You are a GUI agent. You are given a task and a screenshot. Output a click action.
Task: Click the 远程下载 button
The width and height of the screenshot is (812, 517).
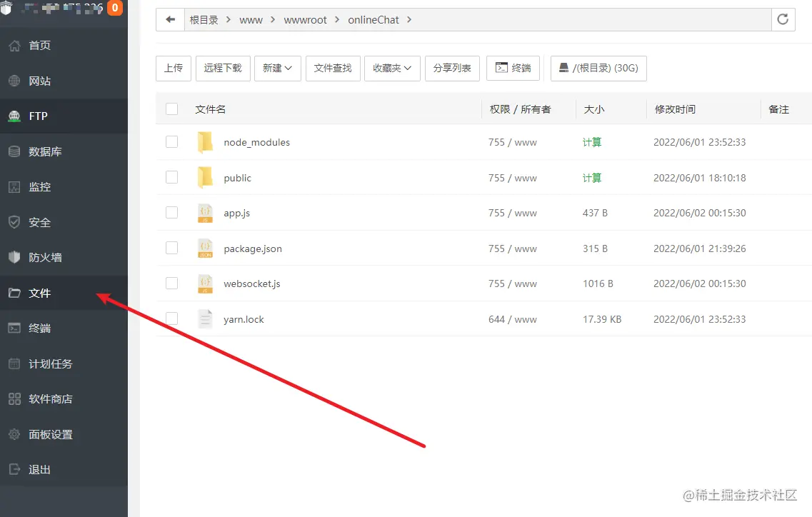pyautogui.click(x=223, y=69)
